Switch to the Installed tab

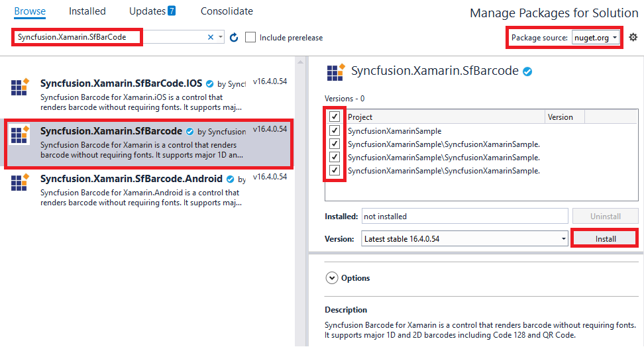(x=87, y=11)
